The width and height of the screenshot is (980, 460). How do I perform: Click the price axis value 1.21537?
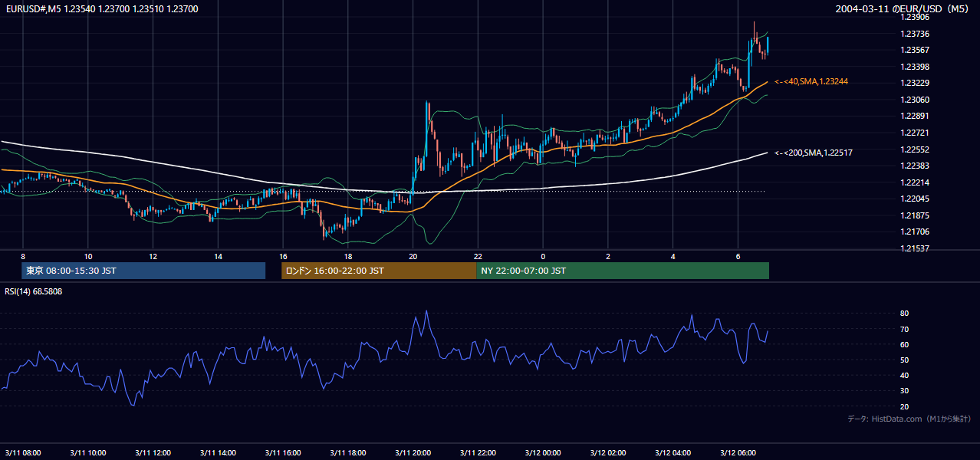[916, 248]
